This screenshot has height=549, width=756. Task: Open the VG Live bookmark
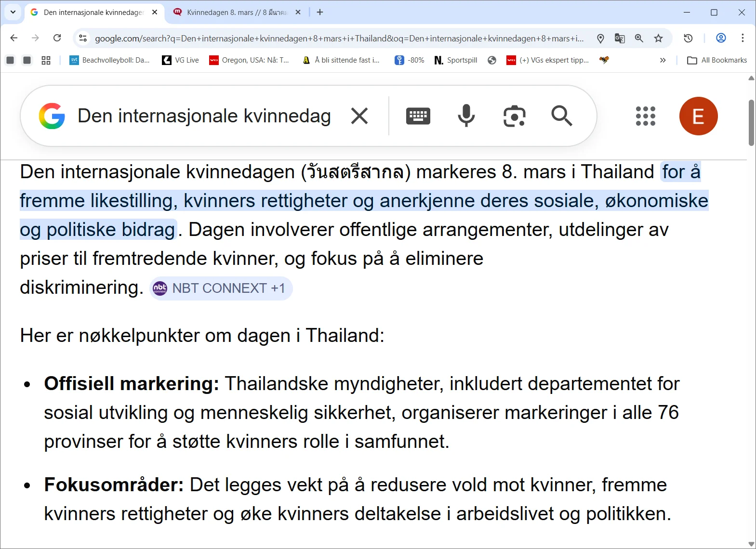tap(181, 60)
